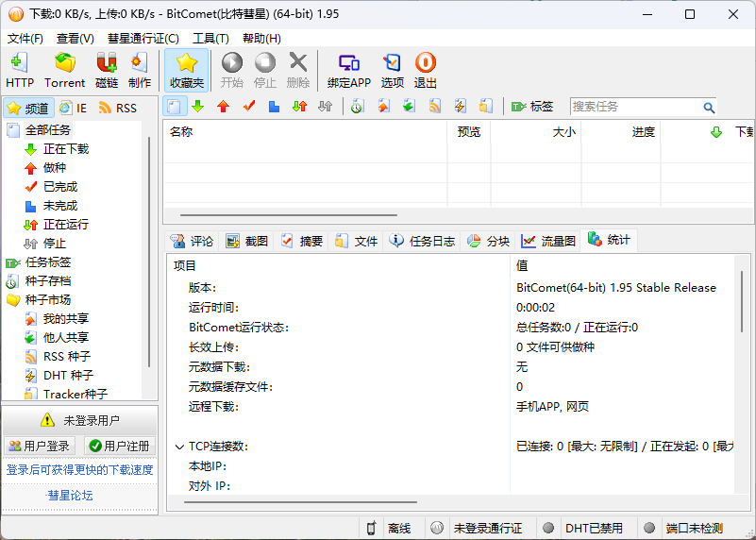756x540 pixels.
Task: Open the 登录后可获得更快的下载速度 link
Action: [x=79, y=469]
